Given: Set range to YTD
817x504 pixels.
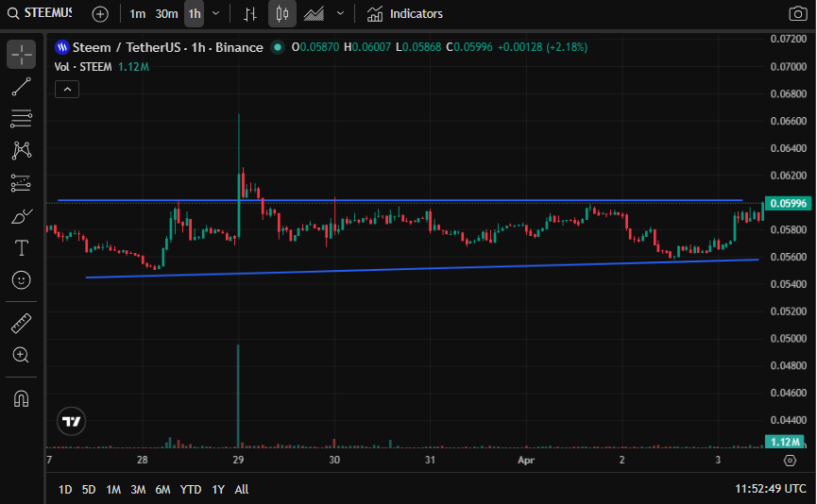Looking at the screenshot, I should (191, 490).
